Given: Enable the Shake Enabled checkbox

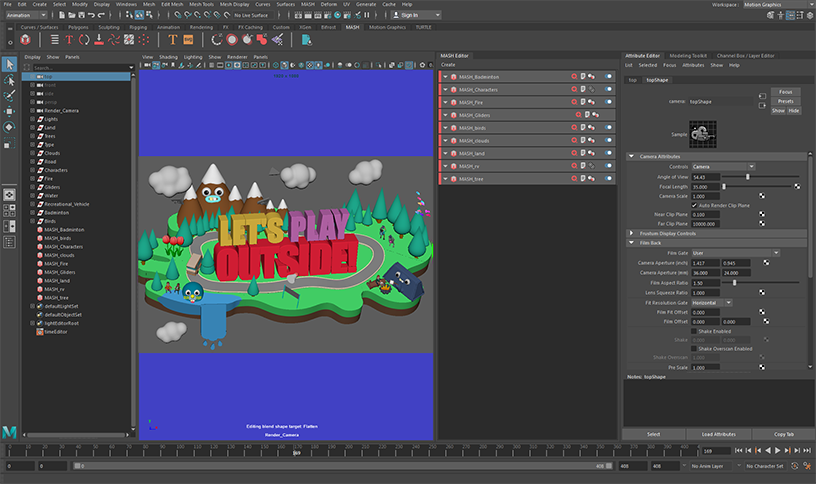Looking at the screenshot, I should pos(695,330).
